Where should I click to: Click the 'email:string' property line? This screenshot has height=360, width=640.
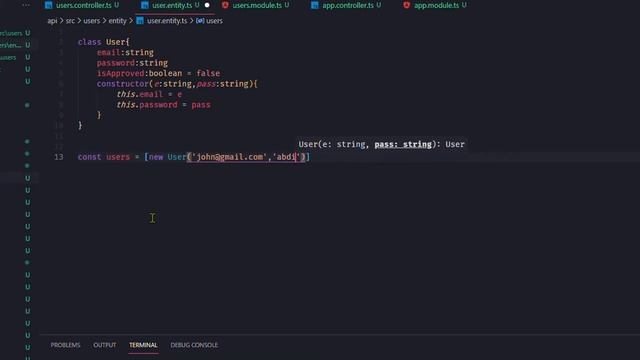click(x=125, y=53)
